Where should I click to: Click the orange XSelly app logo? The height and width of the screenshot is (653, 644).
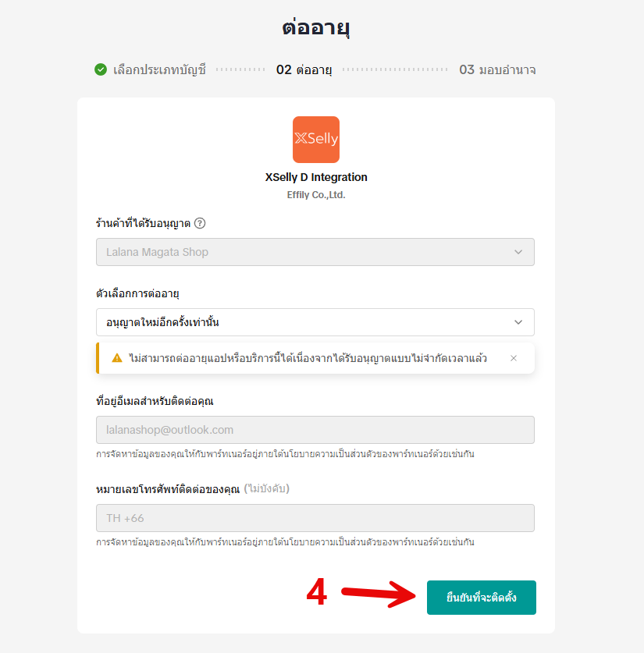[315, 140]
